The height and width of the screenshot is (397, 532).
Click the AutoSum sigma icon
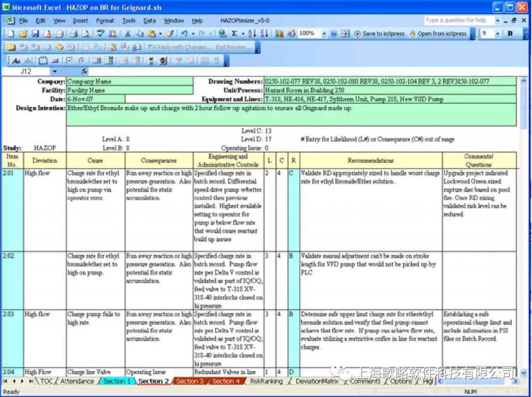click(x=234, y=34)
